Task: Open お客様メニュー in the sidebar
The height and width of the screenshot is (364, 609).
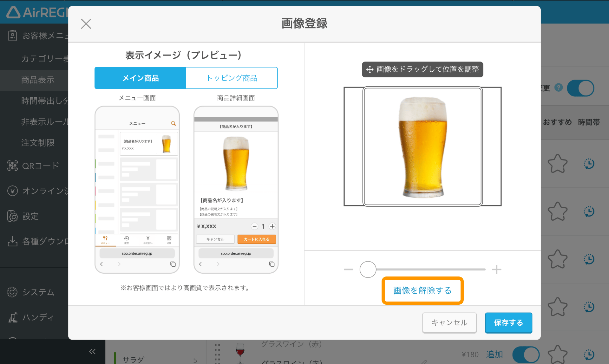Action: [x=38, y=36]
